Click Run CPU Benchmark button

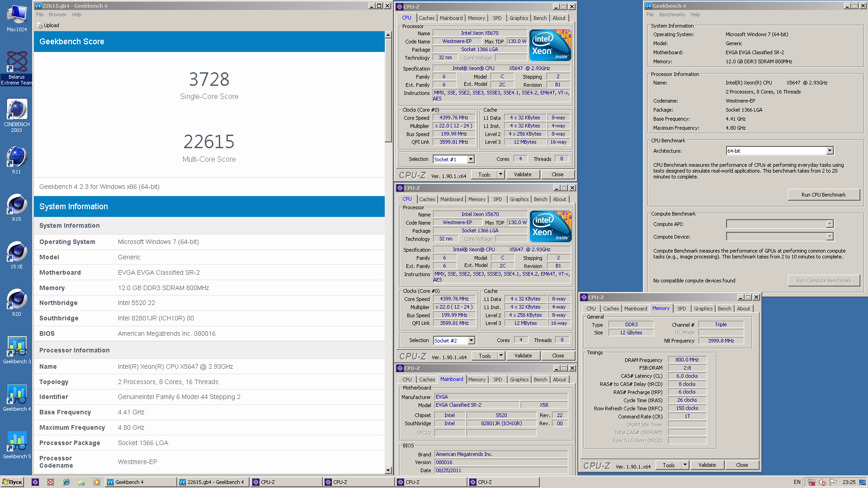tap(823, 195)
